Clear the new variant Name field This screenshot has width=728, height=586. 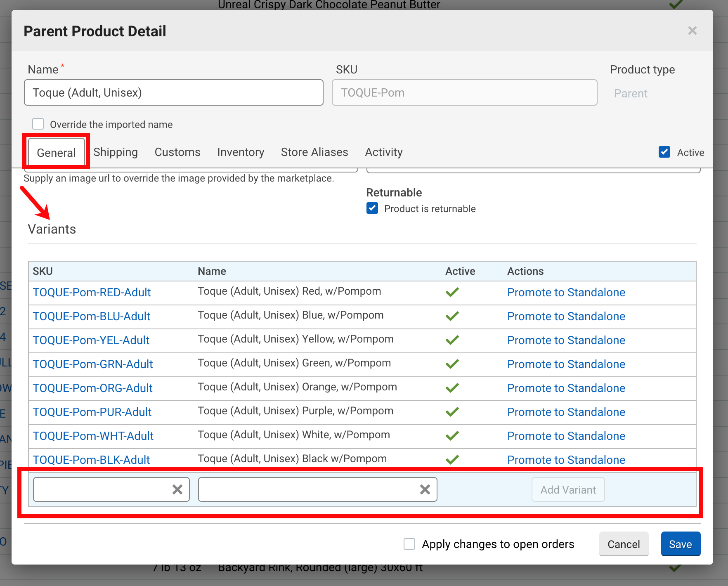425,489
